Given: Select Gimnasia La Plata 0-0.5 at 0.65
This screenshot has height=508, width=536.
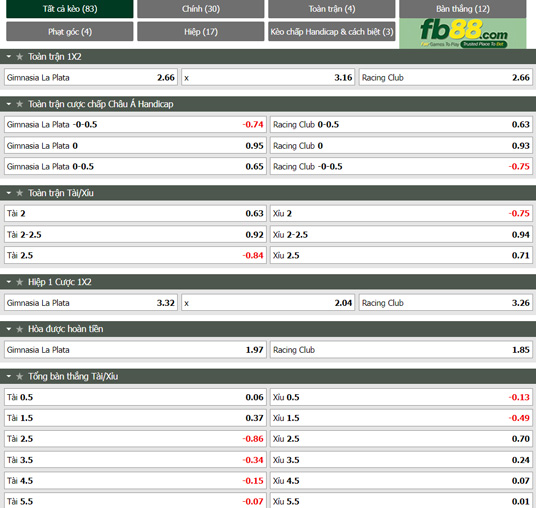Looking at the screenshot, I should (135, 166).
